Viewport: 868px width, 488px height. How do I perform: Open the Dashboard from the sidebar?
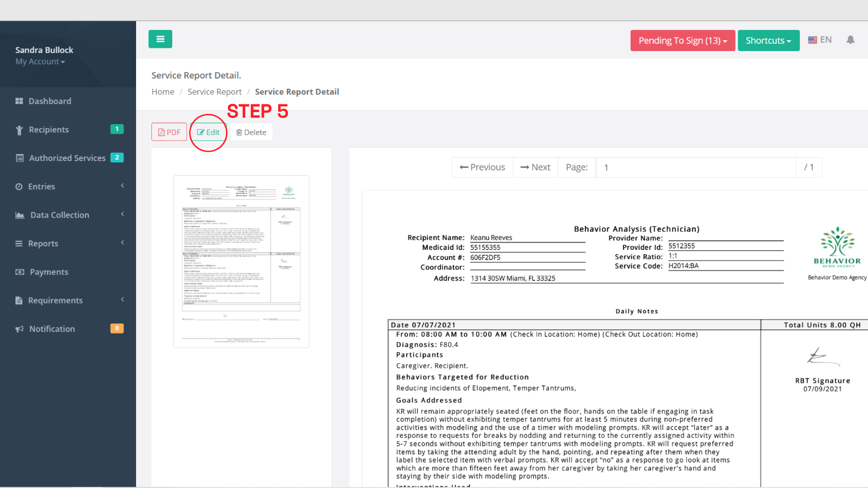click(x=50, y=101)
